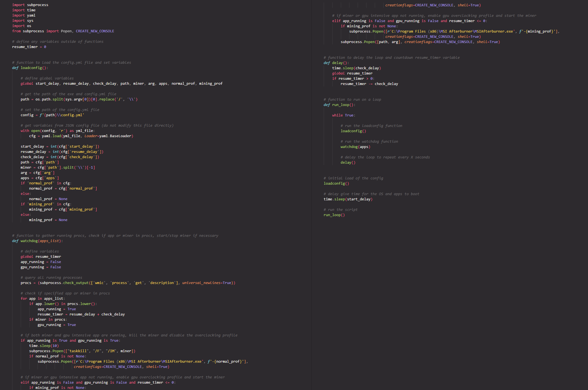Viewport: 588px width, 390px height.
Task: Click the 'import subprocess' line
Action: (30, 5)
